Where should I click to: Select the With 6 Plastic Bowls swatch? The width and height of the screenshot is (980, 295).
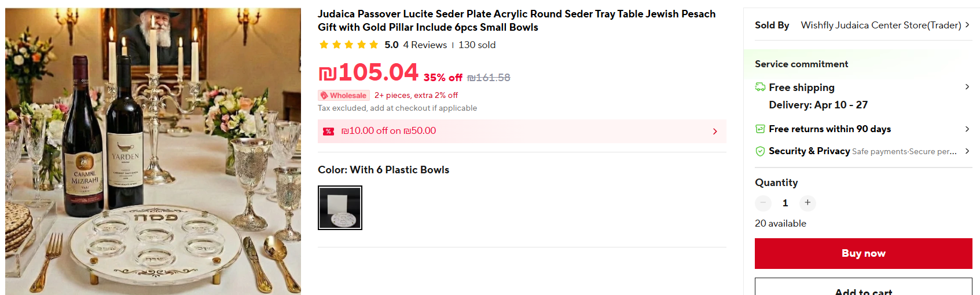[340, 207]
